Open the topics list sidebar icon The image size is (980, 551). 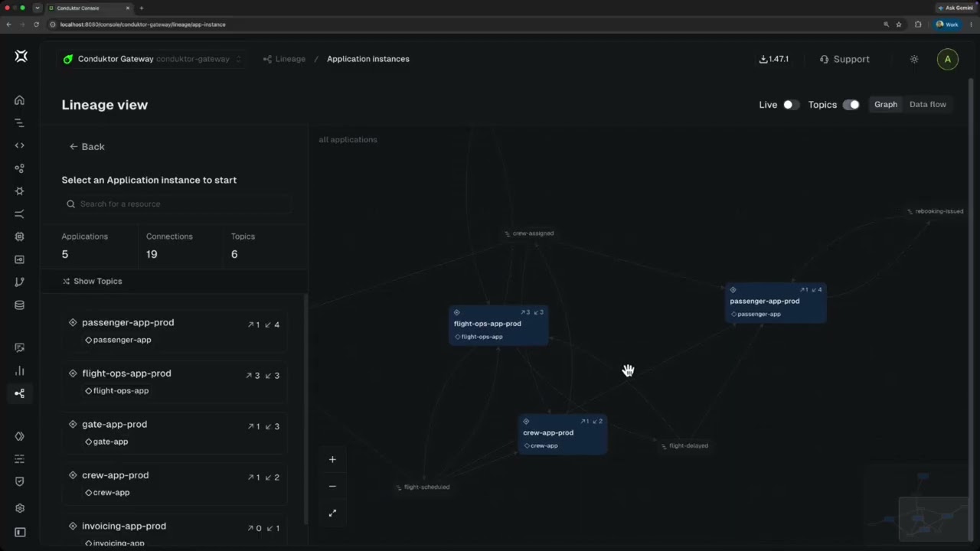tap(20, 123)
